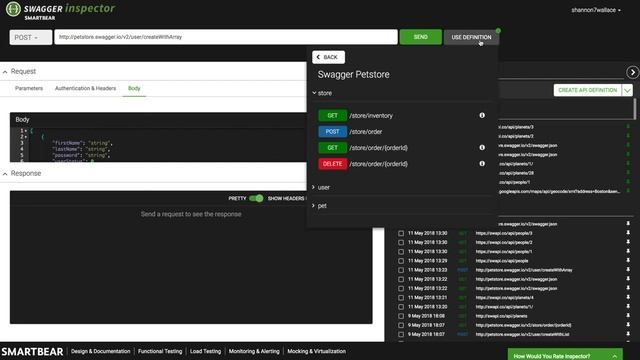Open the googleapis geocode URL entry
640x360 pixels.
point(559,191)
